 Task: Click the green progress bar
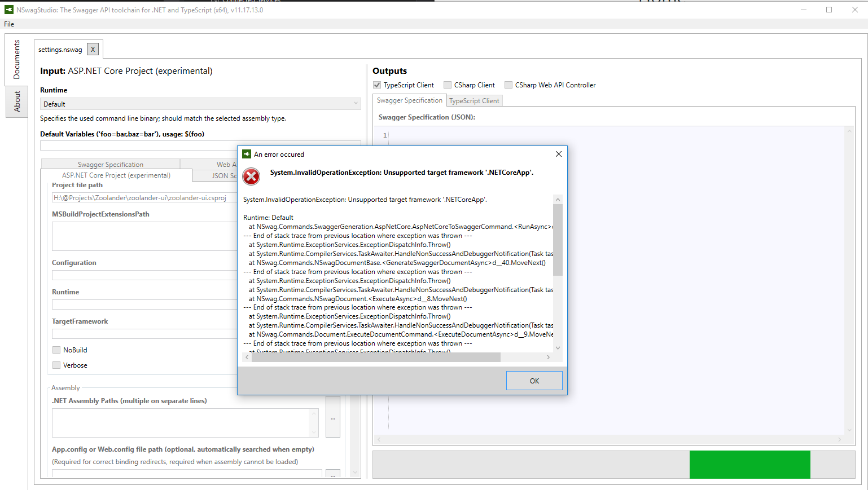click(x=749, y=465)
